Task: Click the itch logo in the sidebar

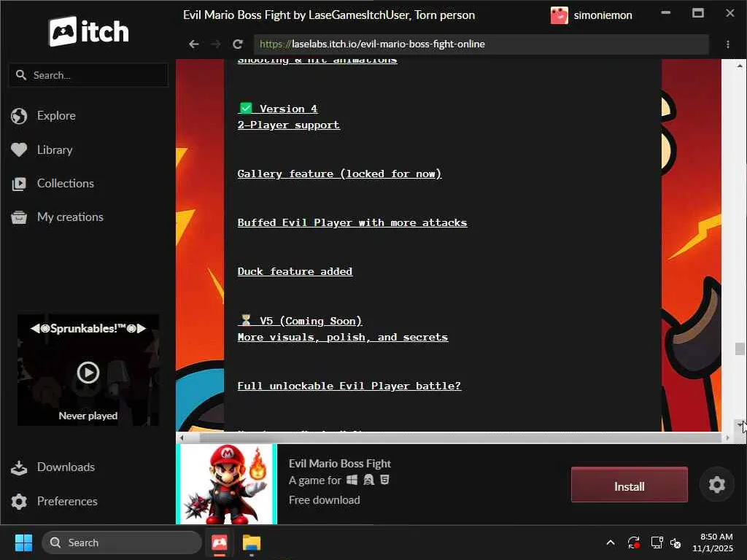Action: point(88,31)
